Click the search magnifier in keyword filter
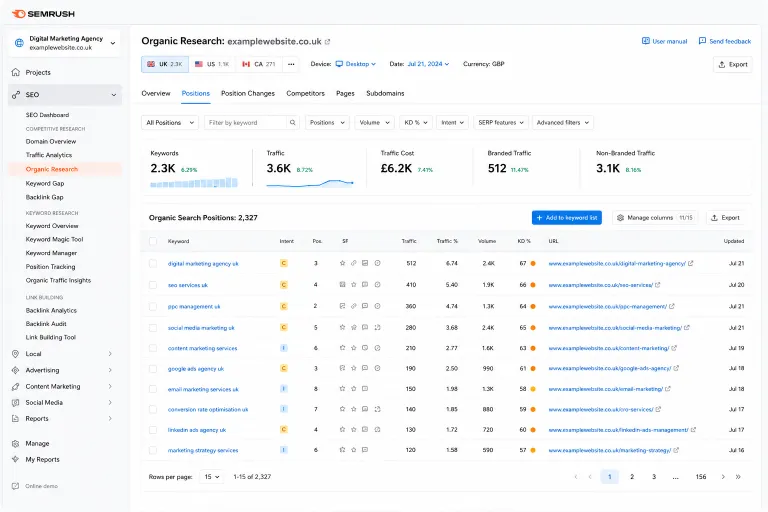Image resolution: width=768 pixels, height=512 pixels. point(292,122)
